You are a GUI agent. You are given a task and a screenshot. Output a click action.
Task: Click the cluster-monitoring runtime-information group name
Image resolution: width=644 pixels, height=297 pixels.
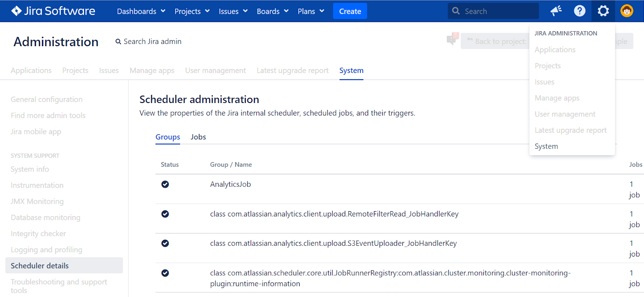390,278
